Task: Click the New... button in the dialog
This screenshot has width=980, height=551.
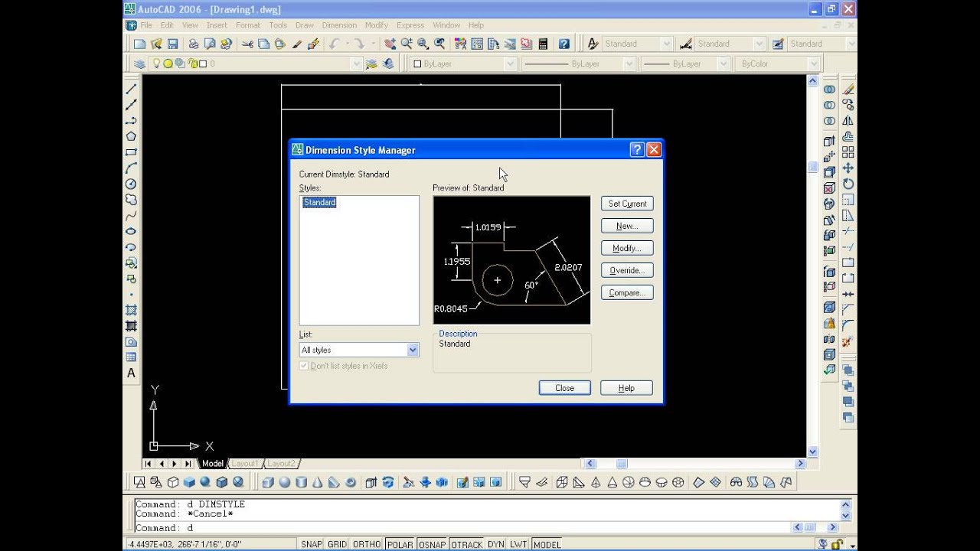Action: (627, 226)
